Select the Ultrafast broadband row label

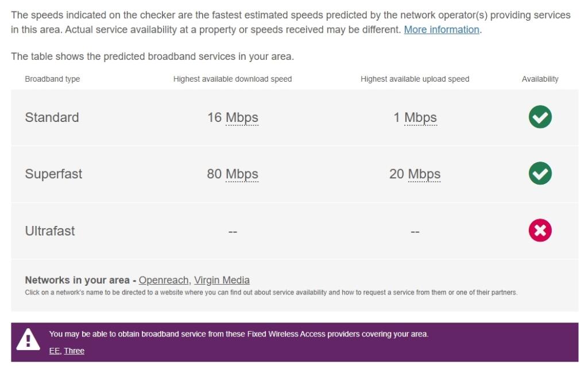(50, 231)
